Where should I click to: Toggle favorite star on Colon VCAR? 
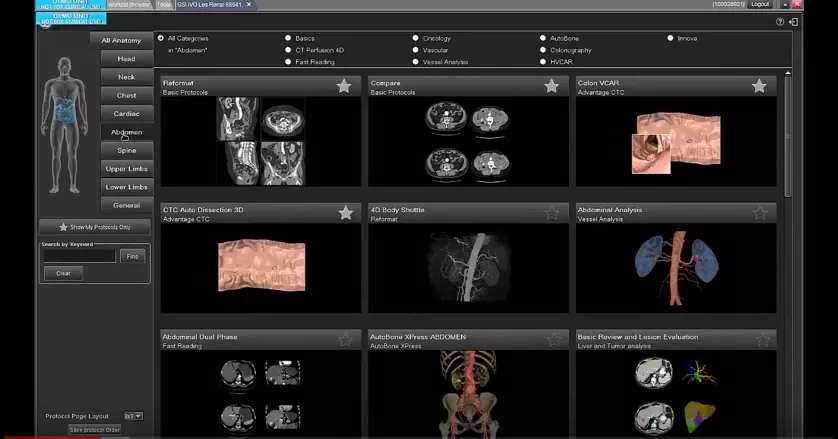click(759, 86)
